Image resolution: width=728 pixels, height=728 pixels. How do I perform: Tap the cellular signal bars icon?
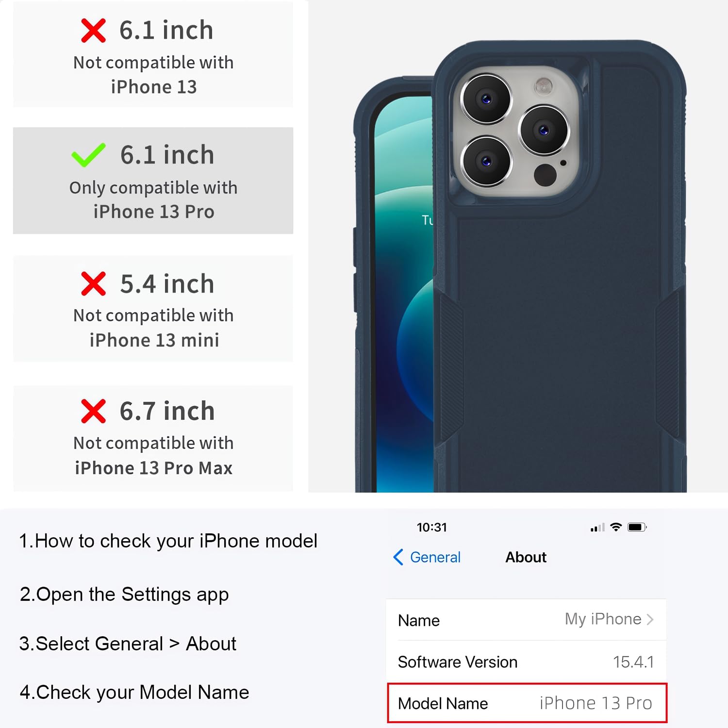(597, 528)
